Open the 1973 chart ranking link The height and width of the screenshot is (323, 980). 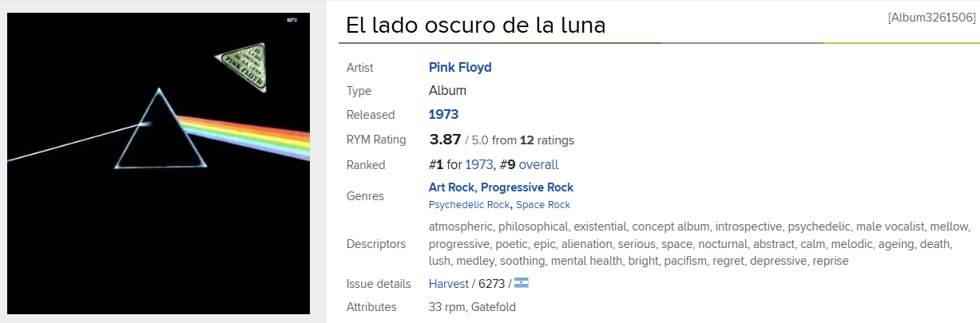click(x=479, y=165)
